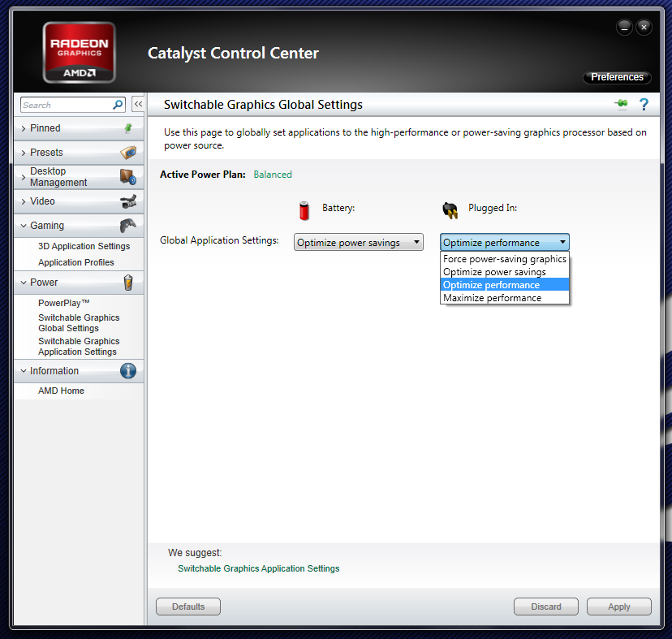Collapse the sidebar with the double-chevron button
The image size is (672, 639).
tap(138, 104)
